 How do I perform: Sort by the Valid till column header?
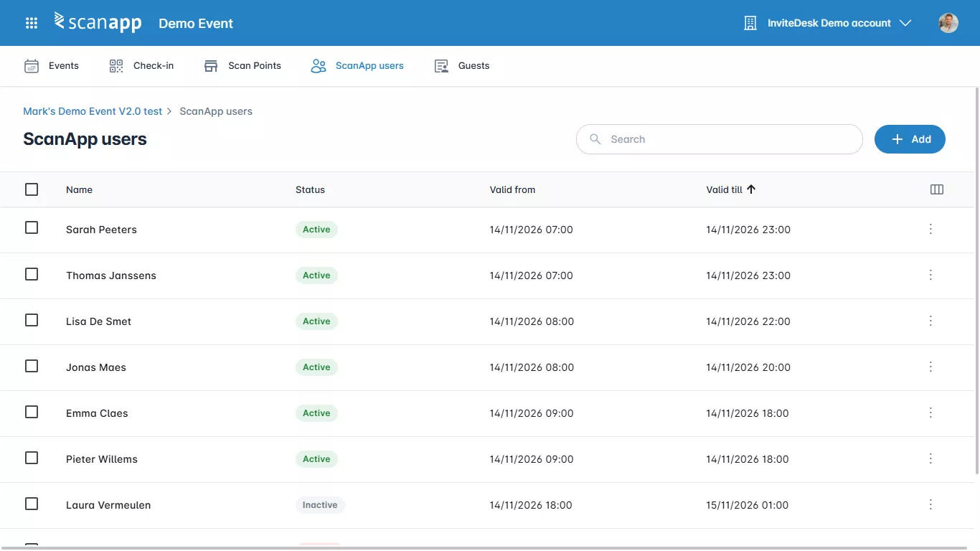coord(724,189)
